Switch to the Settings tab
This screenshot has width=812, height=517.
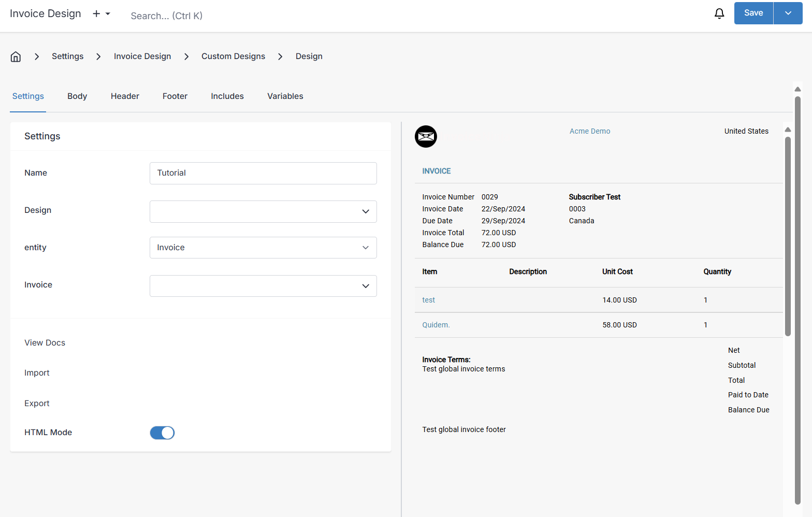tap(28, 96)
